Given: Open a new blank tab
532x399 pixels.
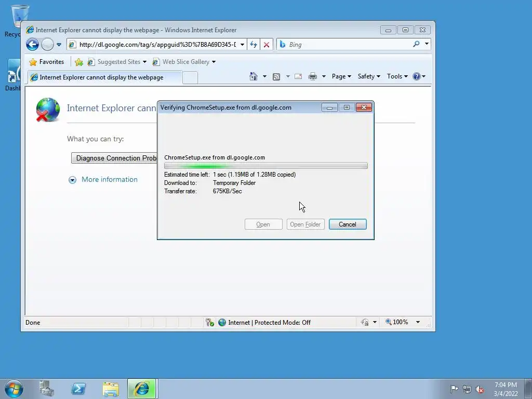Looking at the screenshot, I should pos(190,78).
